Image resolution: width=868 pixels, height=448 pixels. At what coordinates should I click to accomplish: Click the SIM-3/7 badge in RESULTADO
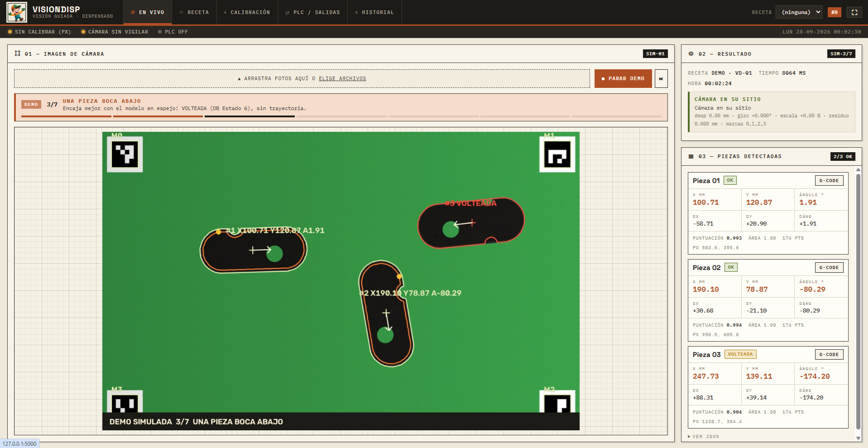pyautogui.click(x=841, y=53)
